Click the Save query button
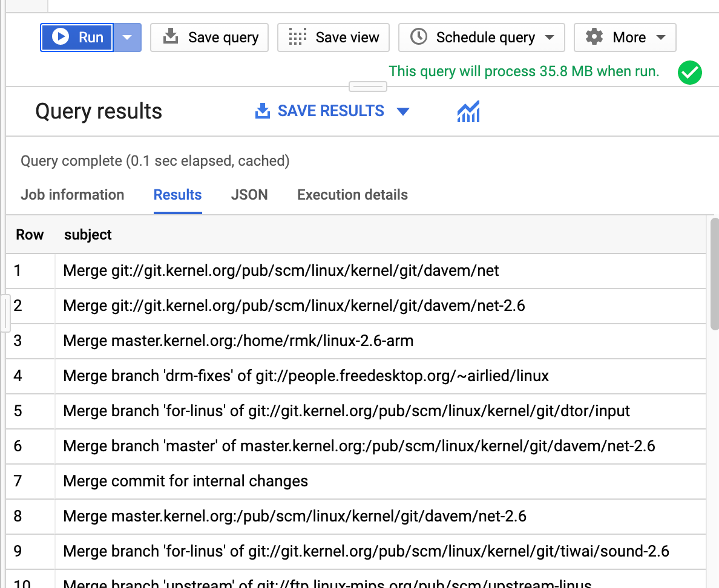719x588 pixels. [209, 37]
